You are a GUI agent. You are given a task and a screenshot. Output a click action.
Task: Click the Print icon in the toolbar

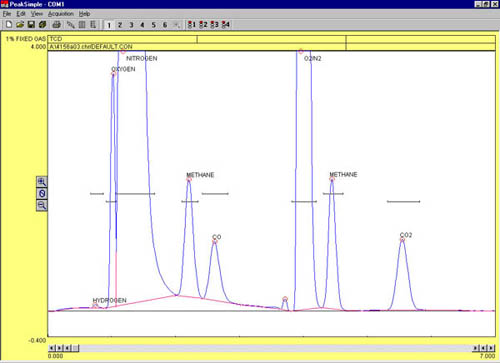point(57,24)
